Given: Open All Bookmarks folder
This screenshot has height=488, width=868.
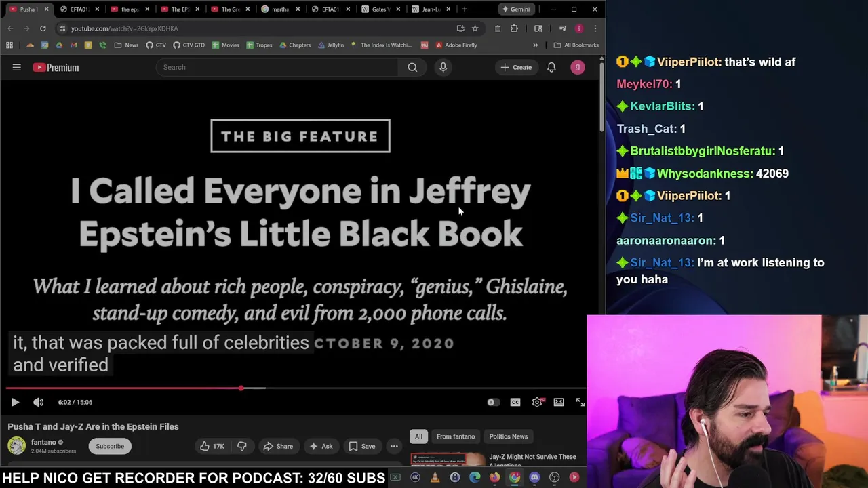Looking at the screenshot, I should pyautogui.click(x=576, y=45).
